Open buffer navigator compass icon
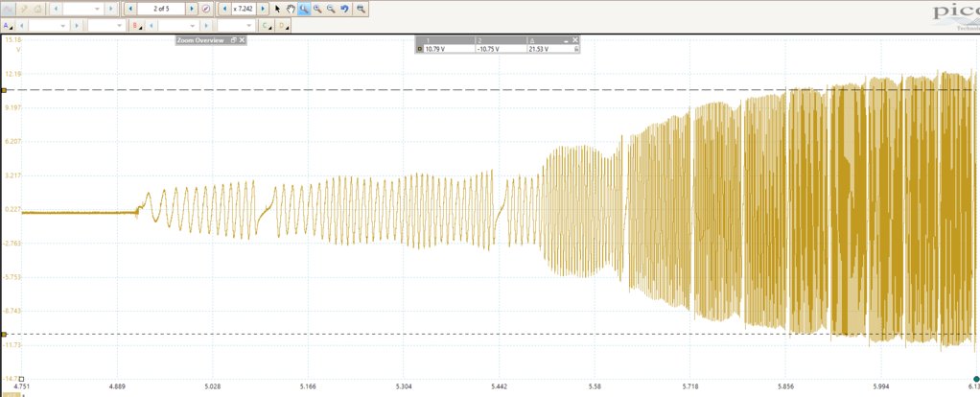This screenshot has height=397, width=980. click(x=206, y=9)
